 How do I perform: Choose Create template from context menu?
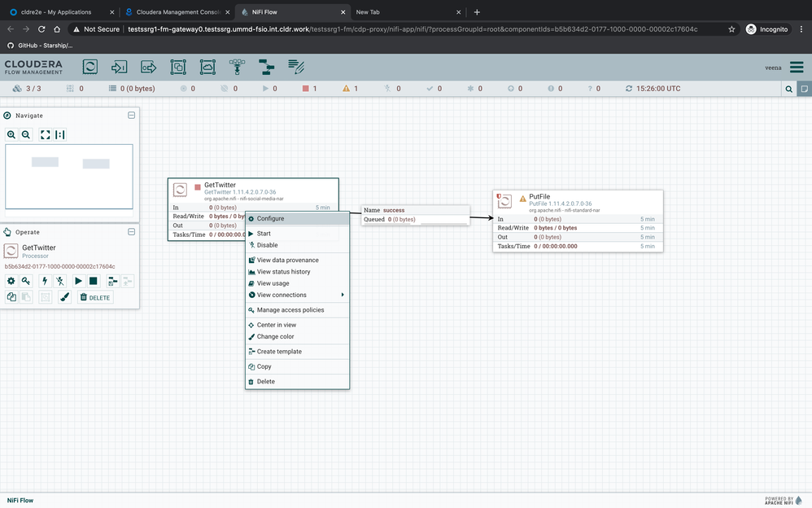coord(297,352)
